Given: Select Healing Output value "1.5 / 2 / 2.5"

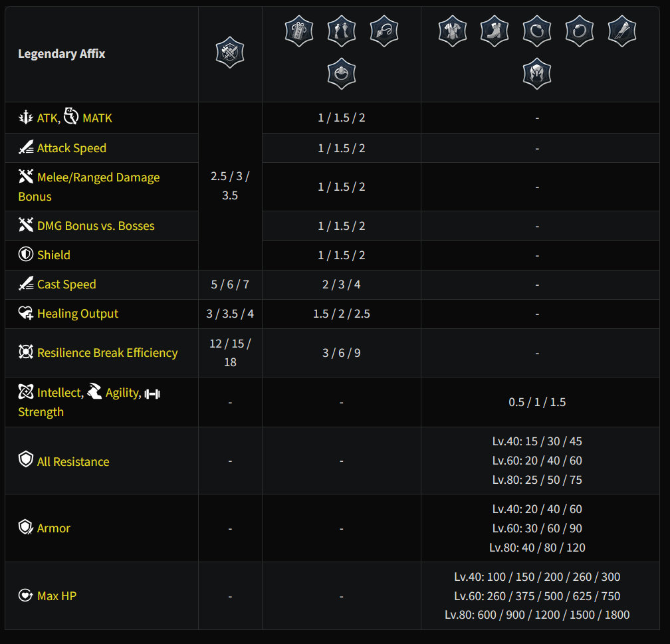Looking at the screenshot, I should pos(342,314).
